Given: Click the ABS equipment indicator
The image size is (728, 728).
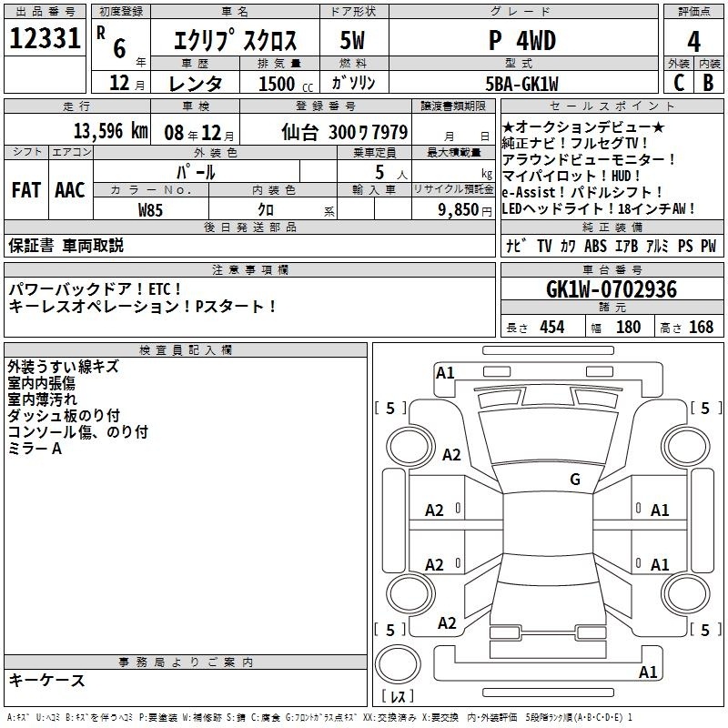Looking at the screenshot, I should click(595, 247).
